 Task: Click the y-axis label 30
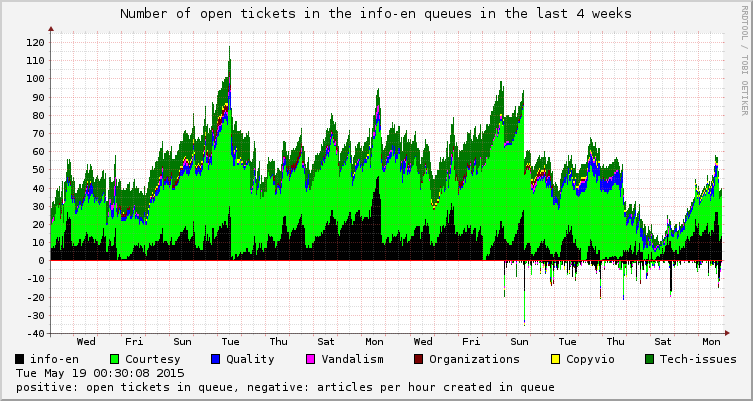(x=37, y=206)
